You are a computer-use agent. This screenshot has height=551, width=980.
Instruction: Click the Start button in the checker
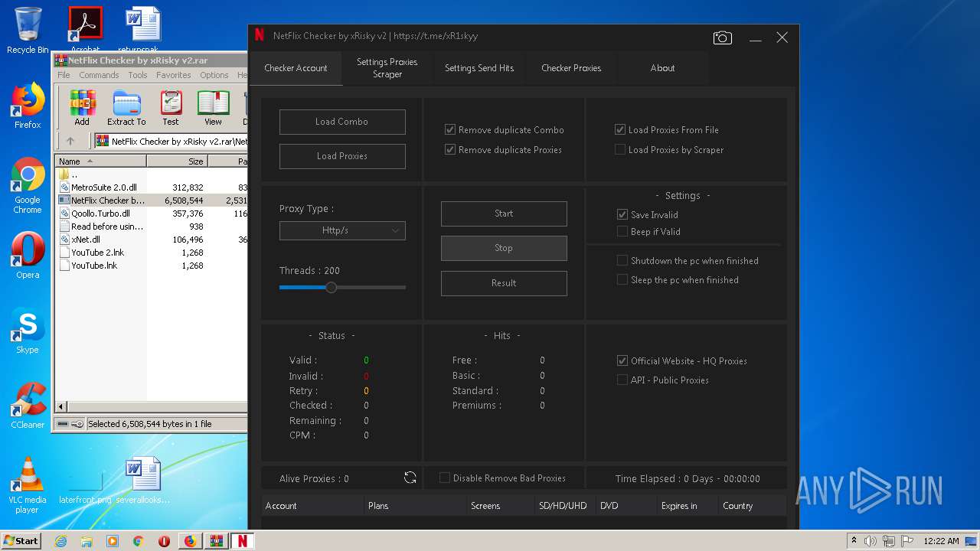click(504, 214)
